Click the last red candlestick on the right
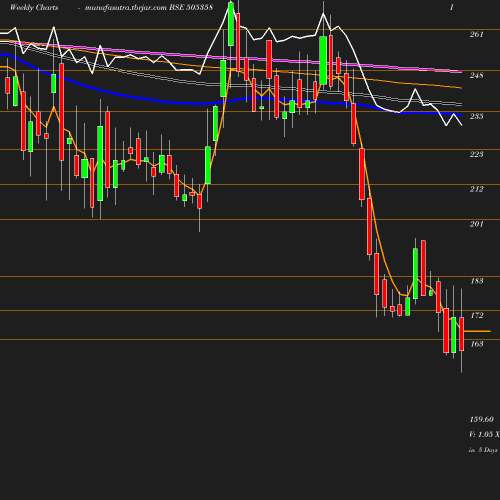500x500 pixels. tap(462, 334)
